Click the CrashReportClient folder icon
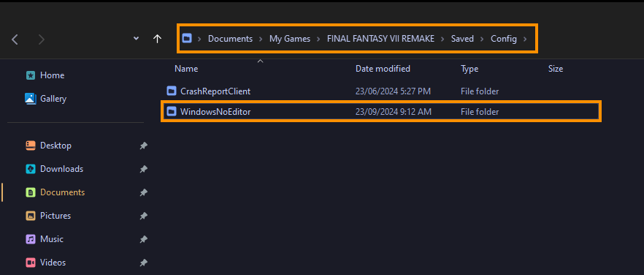Image resolution: width=644 pixels, height=275 pixels. pyautogui.click(x=172, y=91)
